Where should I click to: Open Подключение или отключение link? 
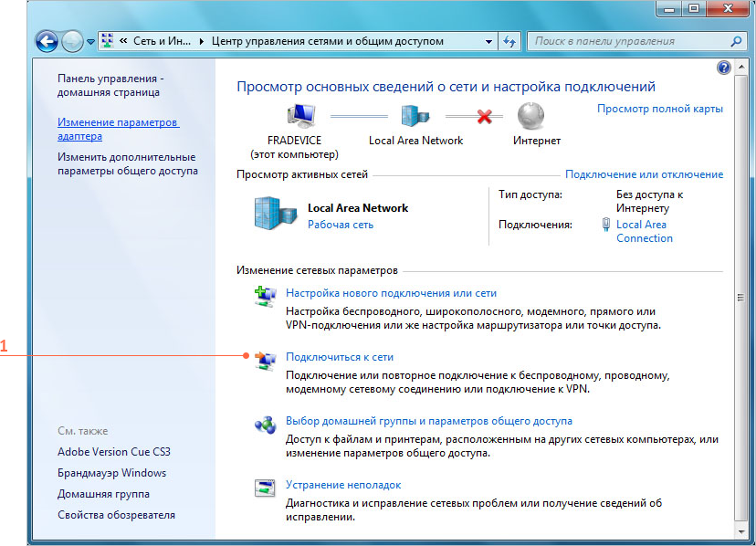pyautogui.click(x=644, y=174)
